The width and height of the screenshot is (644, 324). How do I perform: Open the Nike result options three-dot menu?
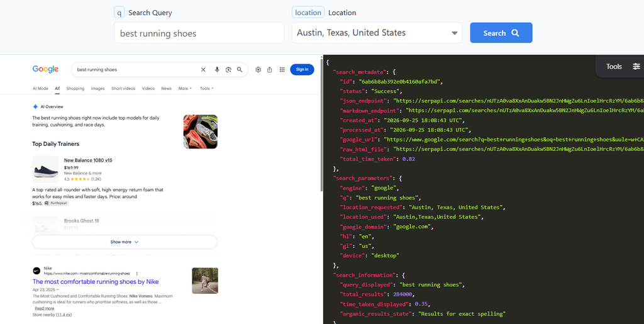(x=136, y=274)
